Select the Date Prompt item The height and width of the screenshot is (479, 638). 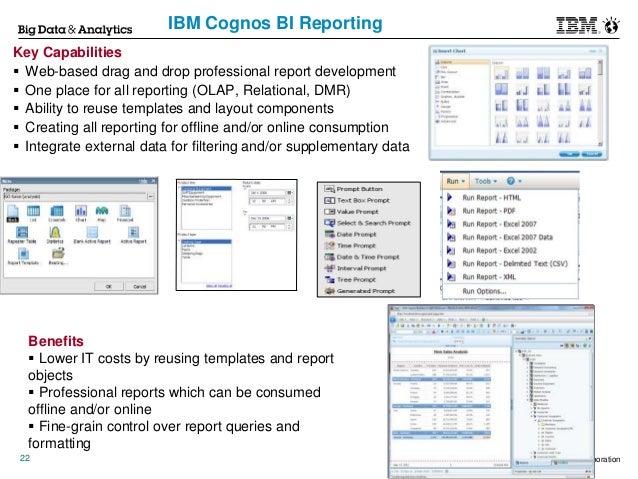click(350, 234)
